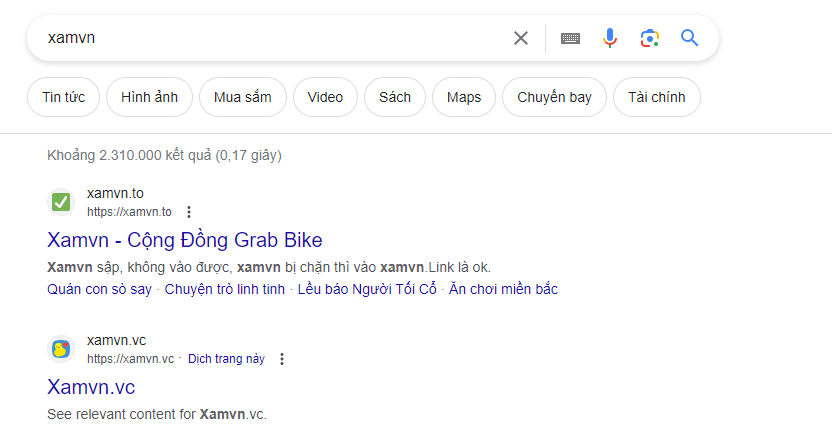Click the xamvn.vc yellow duck favicon
Screen dimensions: 832x442
point(61,349)
